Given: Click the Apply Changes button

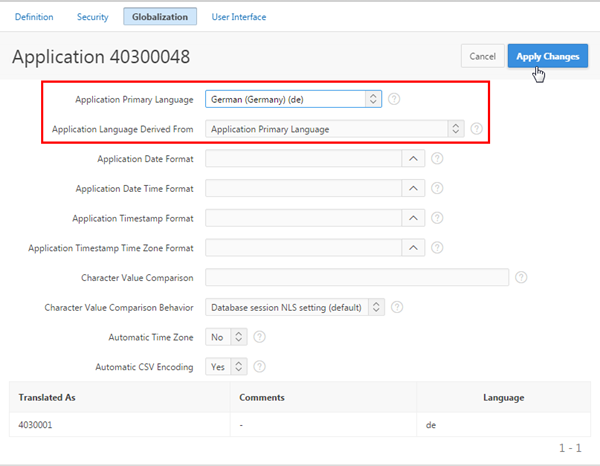Looking at the screenshot, I should (547, 56).
